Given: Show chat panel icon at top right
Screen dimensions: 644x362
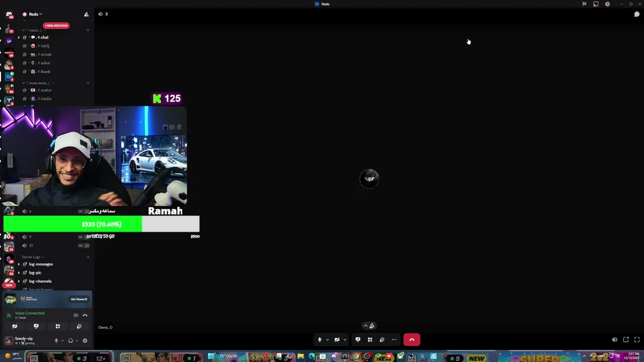Looking at the screenshot, I should click(636, 14).
